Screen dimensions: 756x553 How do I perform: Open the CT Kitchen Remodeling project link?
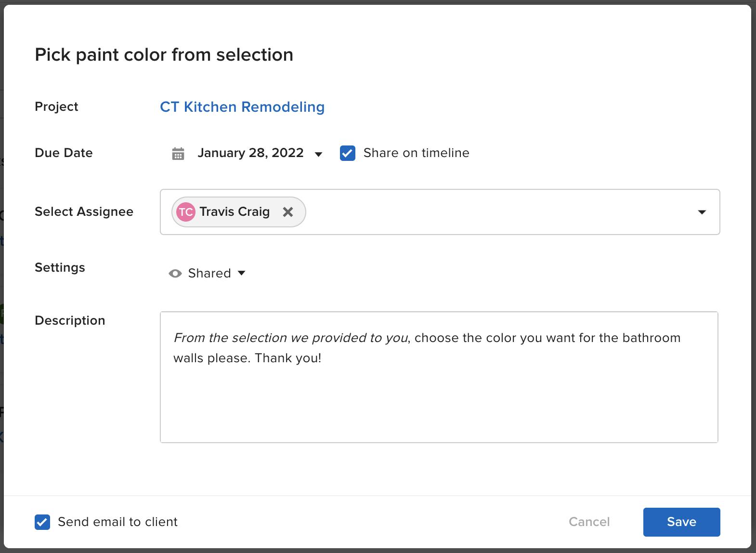[x=242, y=107]
